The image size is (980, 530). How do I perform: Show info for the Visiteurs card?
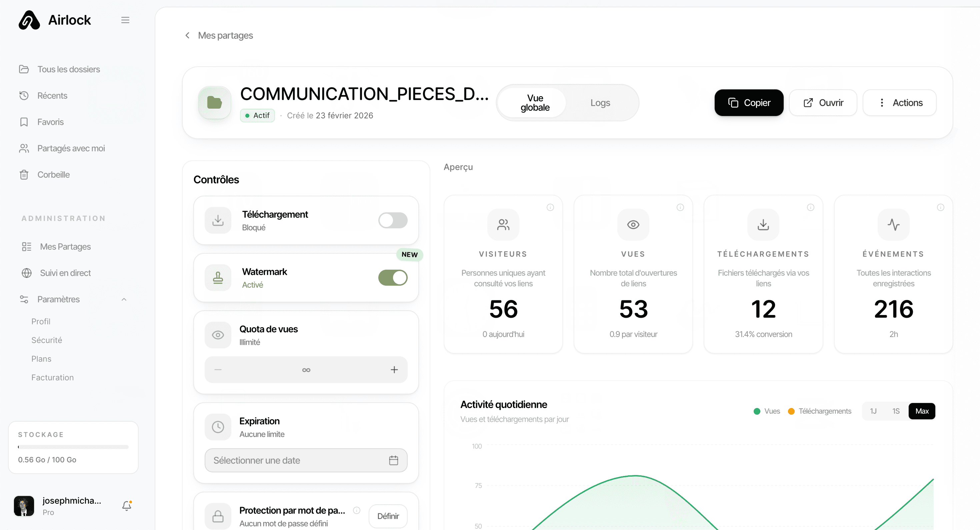pyautogui.click(x=550, y=207)
